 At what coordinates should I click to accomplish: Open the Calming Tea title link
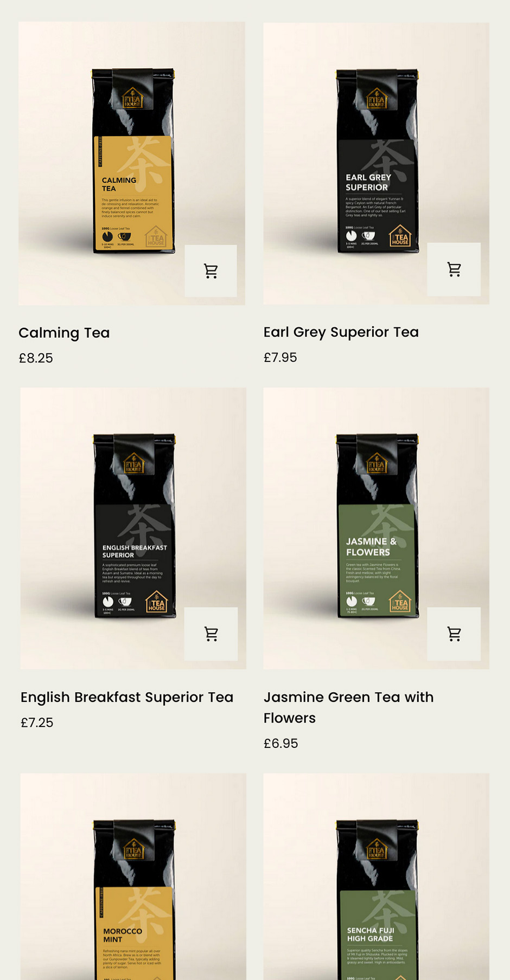pyautogui.click(x=64, y=333)
